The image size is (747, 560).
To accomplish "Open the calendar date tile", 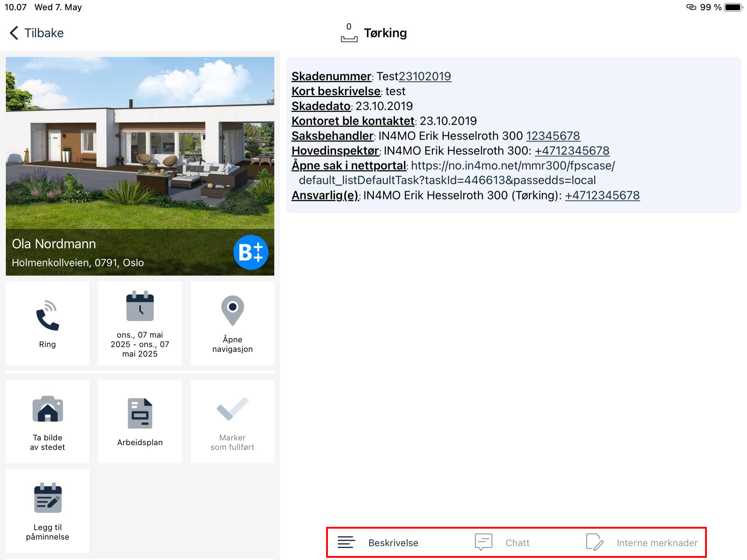I will (140, 323).
